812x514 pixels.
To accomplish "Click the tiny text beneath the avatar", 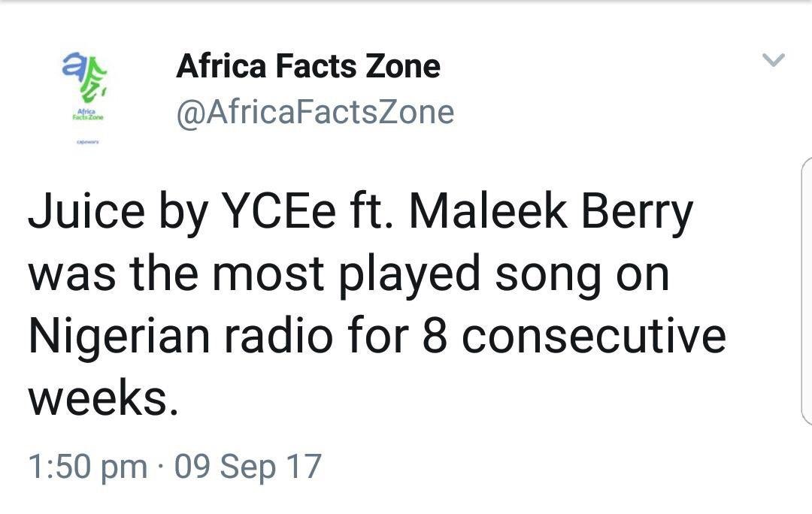I will pos(87,141).
